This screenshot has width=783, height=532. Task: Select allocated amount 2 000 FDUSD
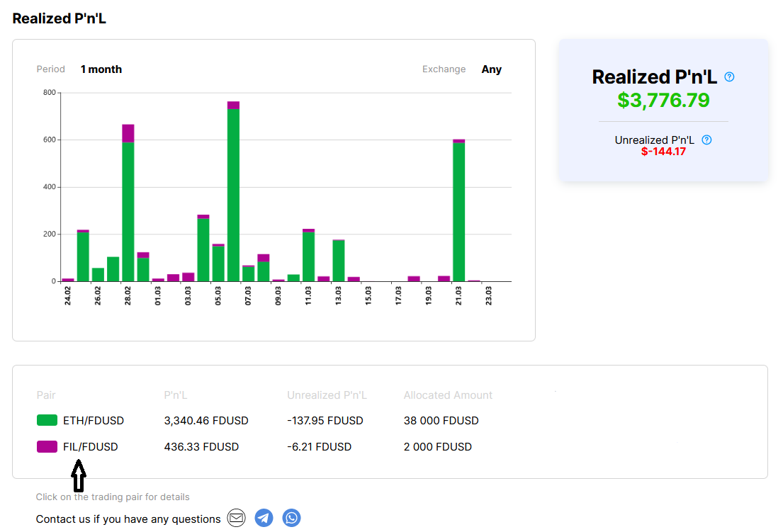437,447
